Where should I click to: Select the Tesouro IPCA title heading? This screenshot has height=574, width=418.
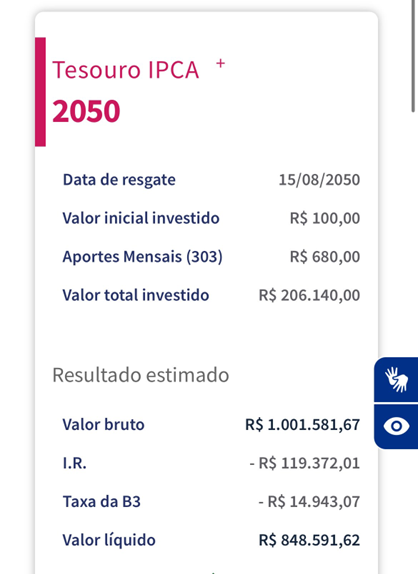pyautogui.click(x=126, y=70)
